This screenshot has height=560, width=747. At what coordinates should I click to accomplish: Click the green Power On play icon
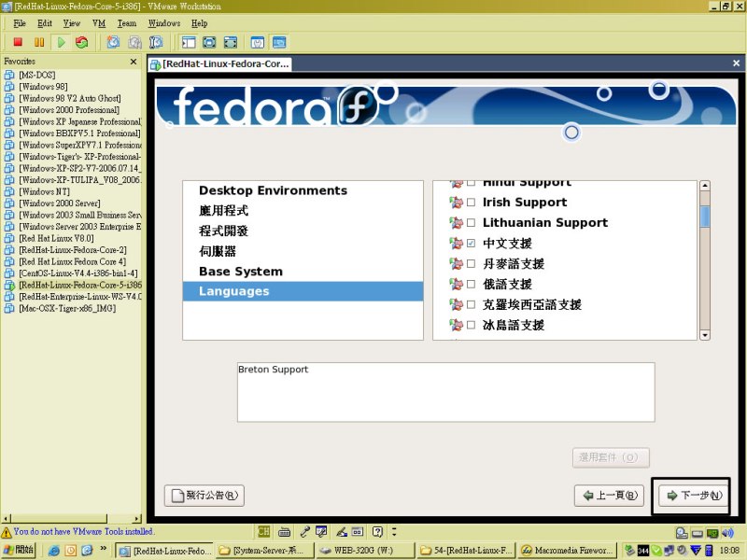61,42
